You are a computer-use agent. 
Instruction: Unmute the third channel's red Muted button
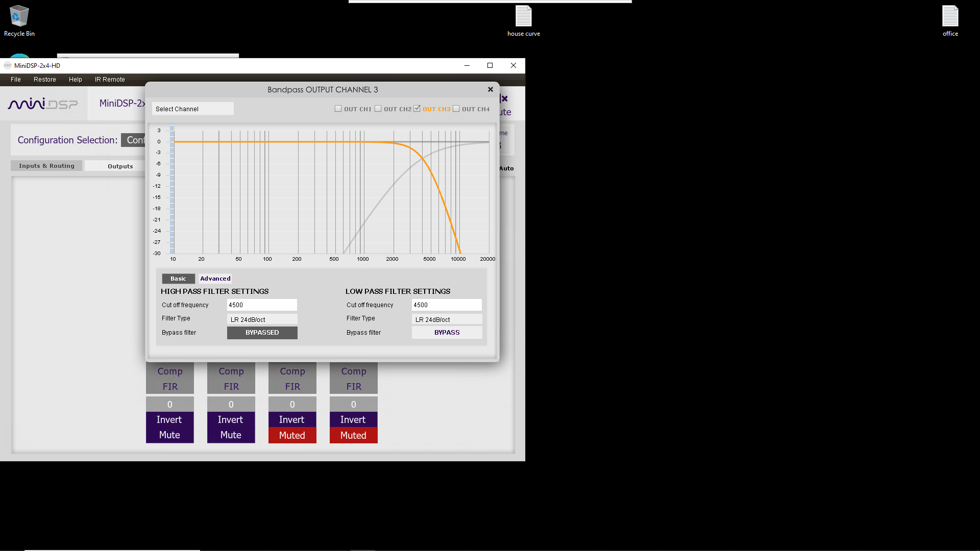click(x=292, y=435)
